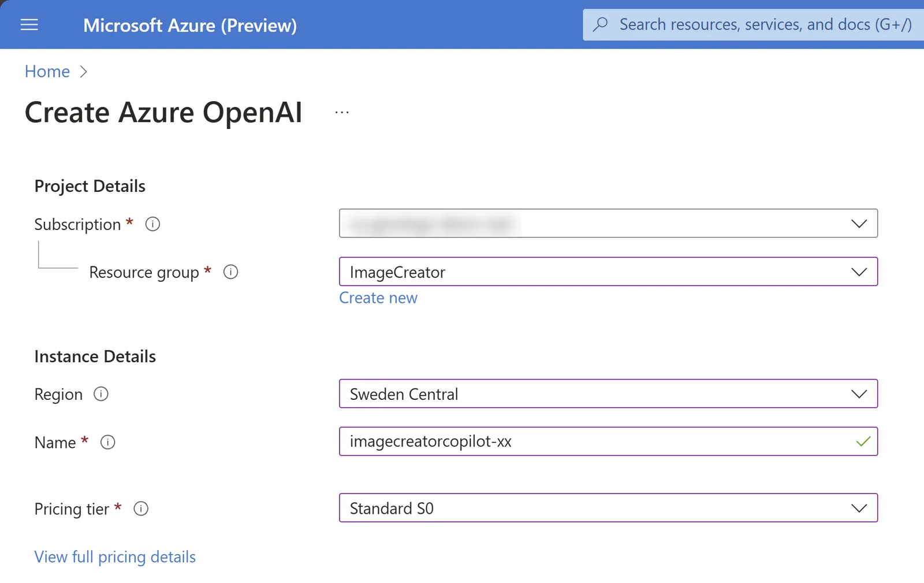Click the Instance Details heading
This screenshot has height=583, width=924.
(x=95, y=357)
